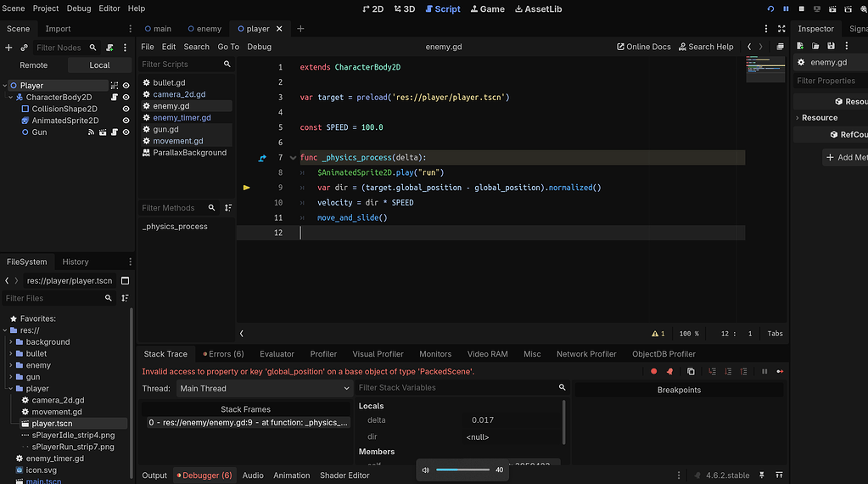
Task: Expand the bullet folder in FileSystem
Action: click(10, 353)
